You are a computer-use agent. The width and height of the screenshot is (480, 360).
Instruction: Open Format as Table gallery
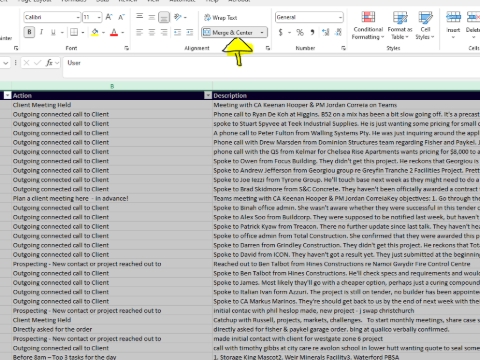point(400,25)
